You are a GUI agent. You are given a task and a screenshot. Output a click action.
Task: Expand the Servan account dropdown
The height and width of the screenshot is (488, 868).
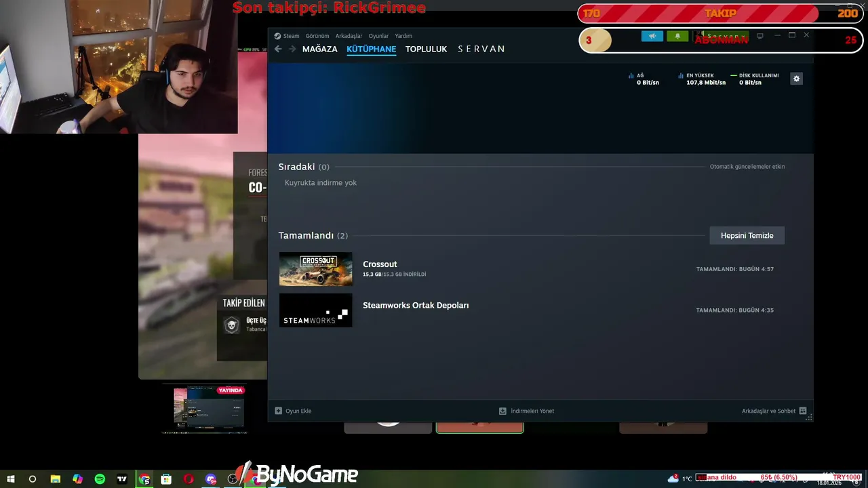[720, 36]
